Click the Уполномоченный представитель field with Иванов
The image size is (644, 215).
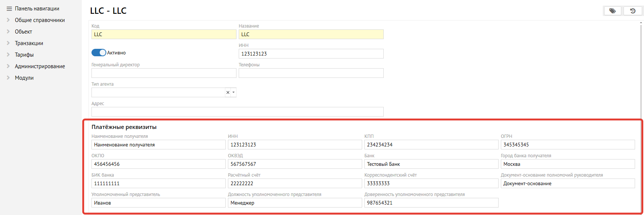click(x=158, y=203)
